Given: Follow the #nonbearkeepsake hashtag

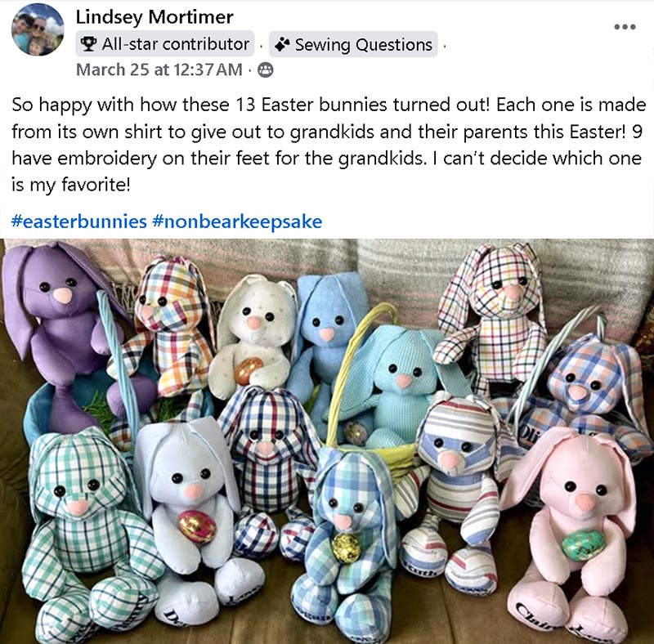Looking at the screenshot, I should tap(237, 221).
